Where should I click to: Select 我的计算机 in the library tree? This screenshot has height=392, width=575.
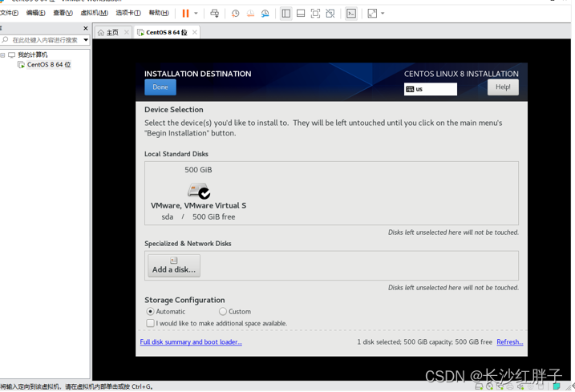pos(33,55)
